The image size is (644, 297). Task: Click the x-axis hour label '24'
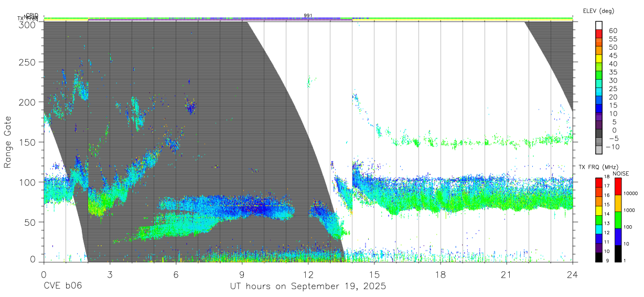point(573,274)
